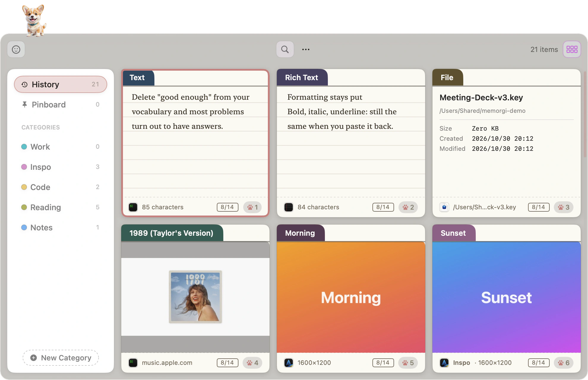This screenshot has width=588, height=380.
Task: Click the paw badge numbered 1
Action: tap(252, 207)
